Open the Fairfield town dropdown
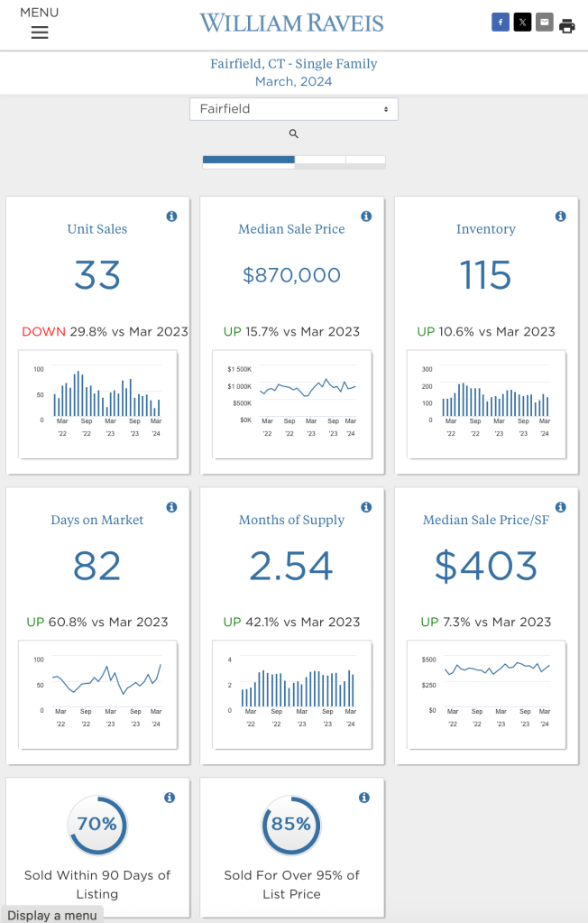The width and height of the screenshot is (588, 923). pyautogui.click(x=293, y=109)
